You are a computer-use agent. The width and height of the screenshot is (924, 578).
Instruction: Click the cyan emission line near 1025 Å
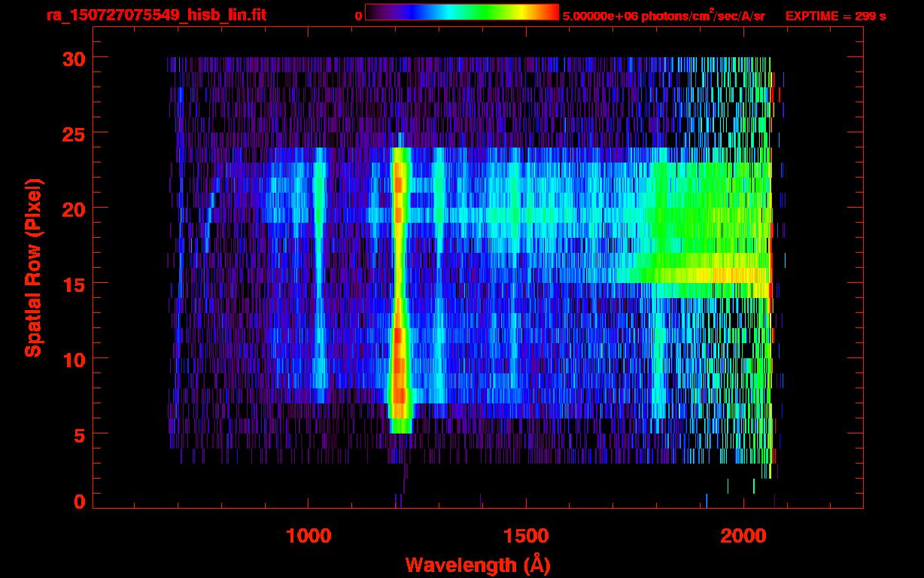[x=320, y=275]
